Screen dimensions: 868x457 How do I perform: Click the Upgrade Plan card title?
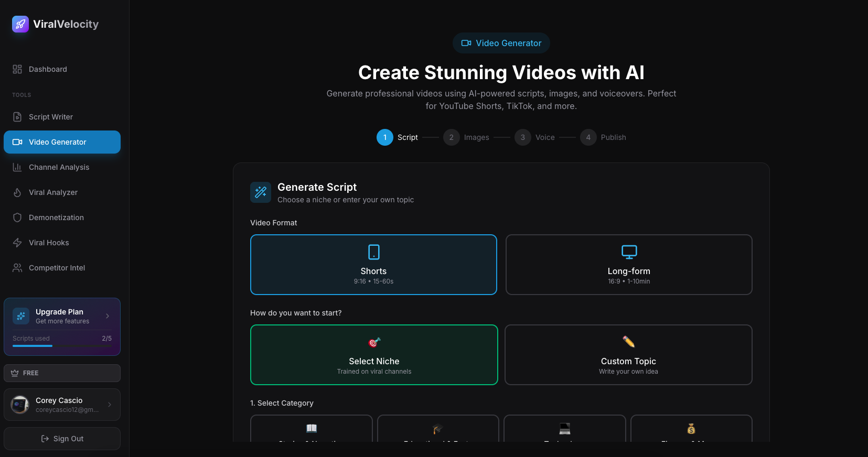click(59, 312)
